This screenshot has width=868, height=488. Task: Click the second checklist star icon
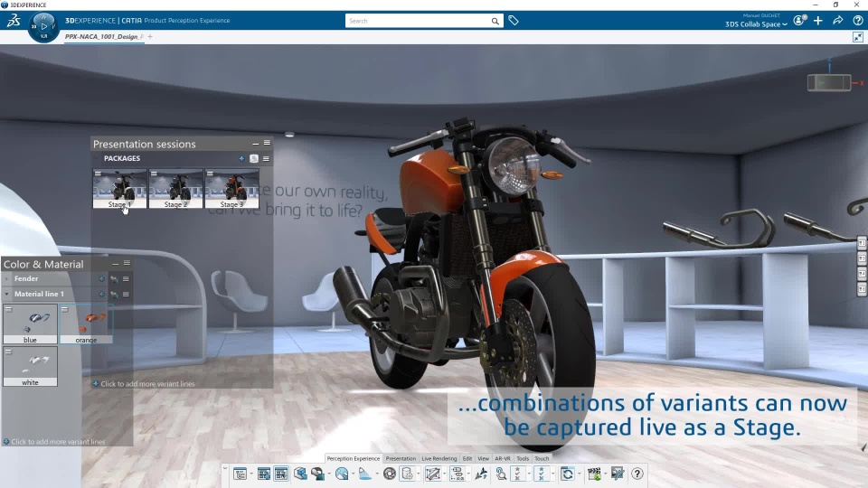click(542, 474)
